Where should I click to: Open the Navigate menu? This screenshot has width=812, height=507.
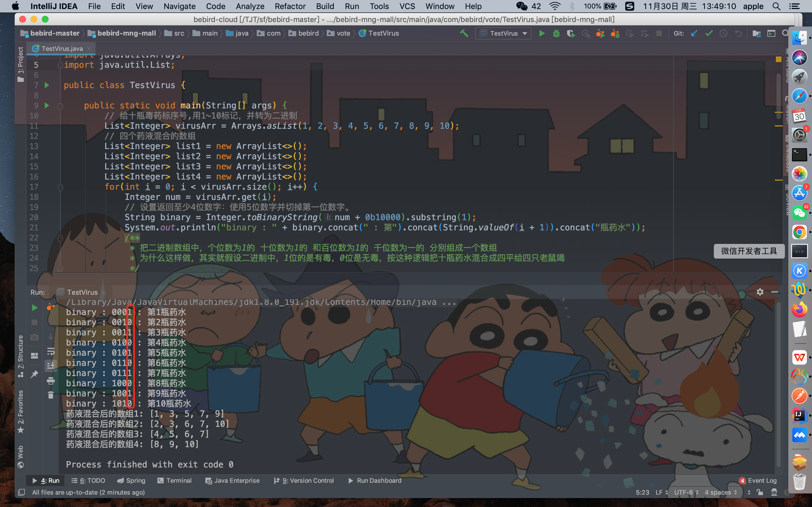tap(180, 6)
